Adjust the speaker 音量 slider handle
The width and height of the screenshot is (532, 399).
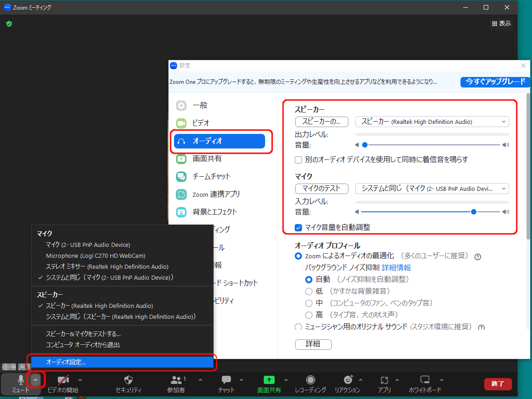365,145
